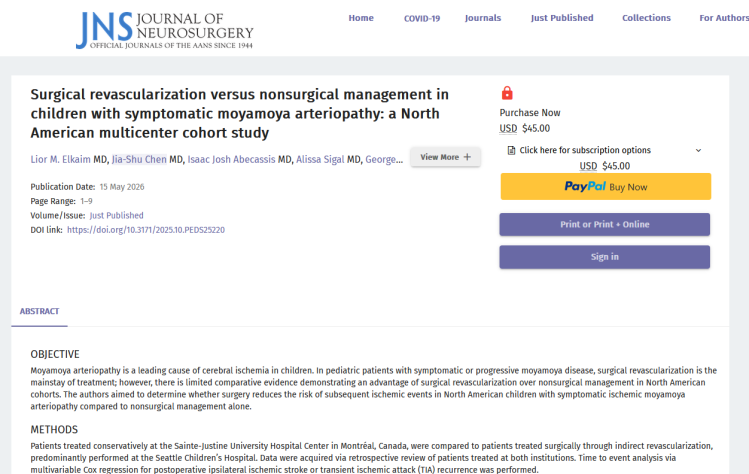The image size is (749, 474).
Task: Click 'Click here for subscription options' text
Action: click(x=585, y=151)
